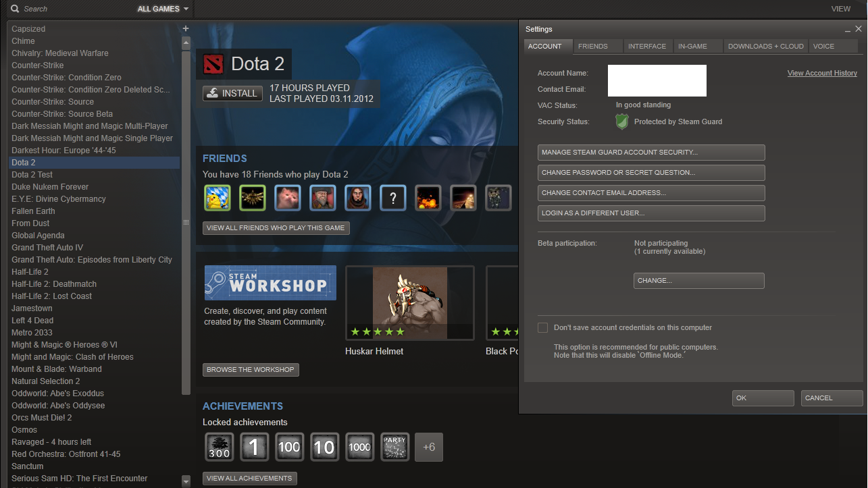Image resolution: width=868 pixels, height=488 pixels.
Task: Select Osmos in the games list
Action: point(94,430)
